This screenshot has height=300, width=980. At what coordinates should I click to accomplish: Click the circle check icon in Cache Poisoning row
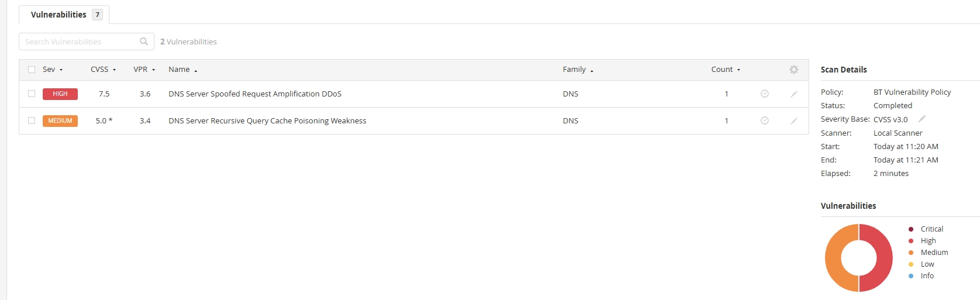pyautogui.click(x=765, y=120)
